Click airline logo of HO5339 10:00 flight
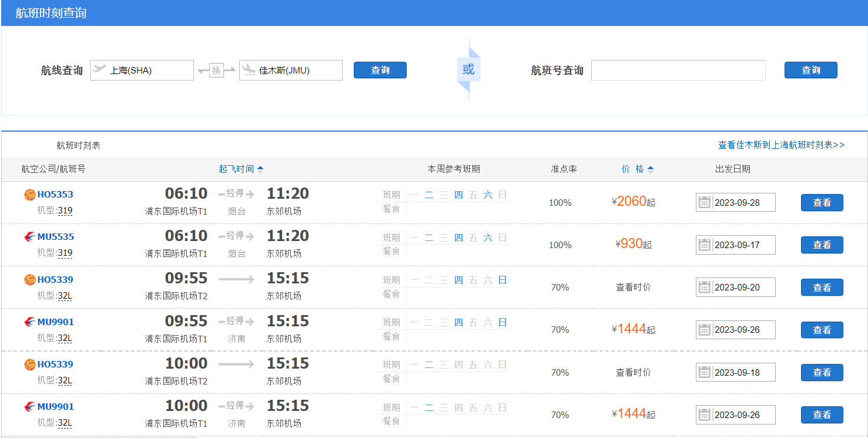The width and height of the screenshot is (868, 438). point(30,365)
